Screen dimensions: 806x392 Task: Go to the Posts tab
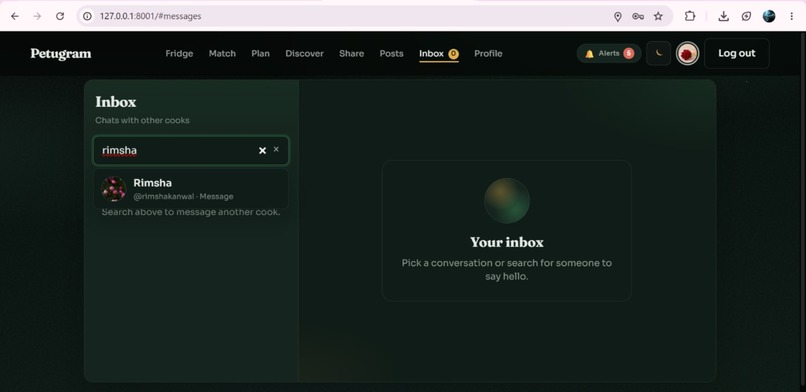(392, 53)
